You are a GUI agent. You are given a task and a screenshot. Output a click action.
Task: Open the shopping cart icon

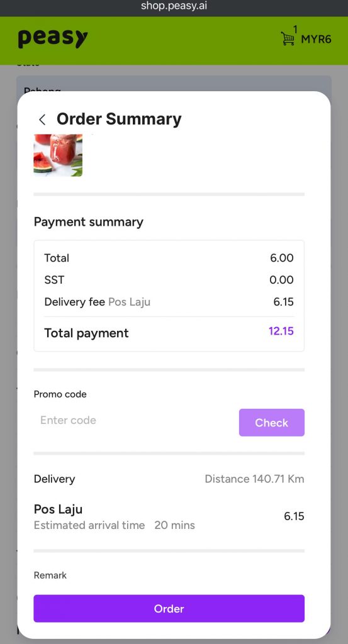(288, 39)
